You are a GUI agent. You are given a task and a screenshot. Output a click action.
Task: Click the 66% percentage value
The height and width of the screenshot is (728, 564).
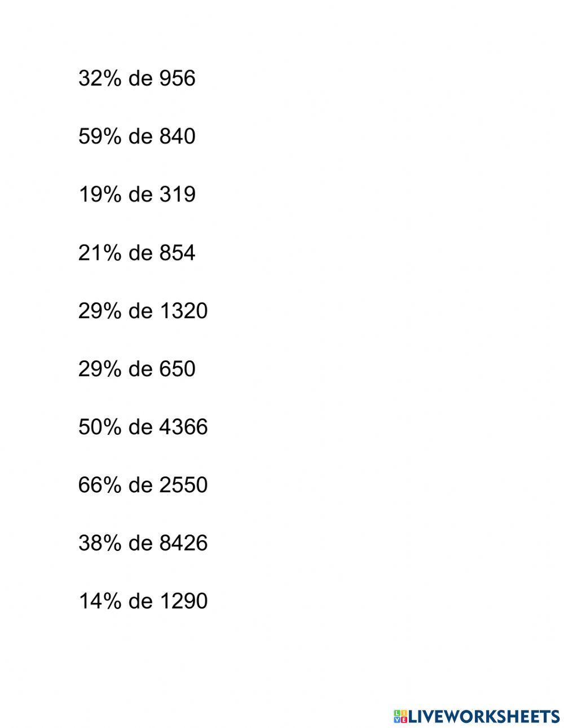(x=99, y=485)
